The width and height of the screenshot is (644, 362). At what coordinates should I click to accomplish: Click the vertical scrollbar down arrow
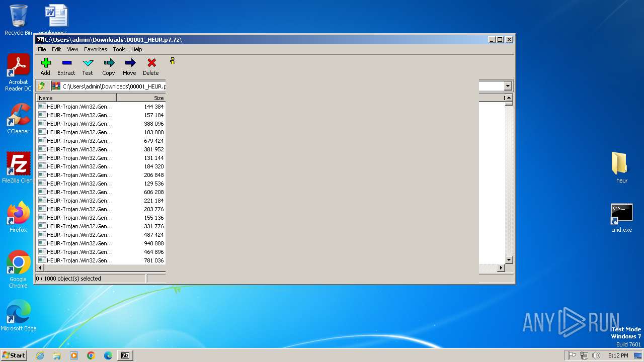(x=509, y=260)
